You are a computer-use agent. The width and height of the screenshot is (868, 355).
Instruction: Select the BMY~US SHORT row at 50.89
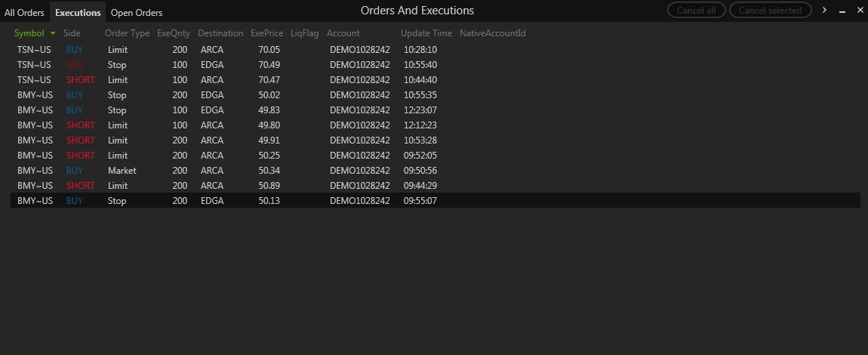(226, 186)
